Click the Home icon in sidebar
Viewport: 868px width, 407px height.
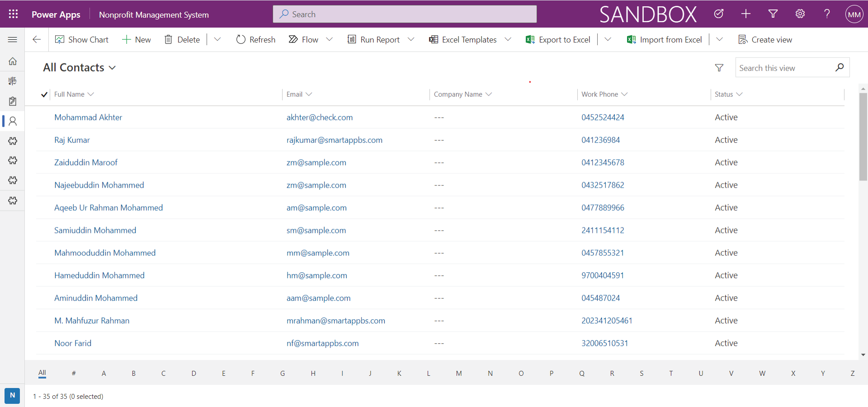(13, 61)
